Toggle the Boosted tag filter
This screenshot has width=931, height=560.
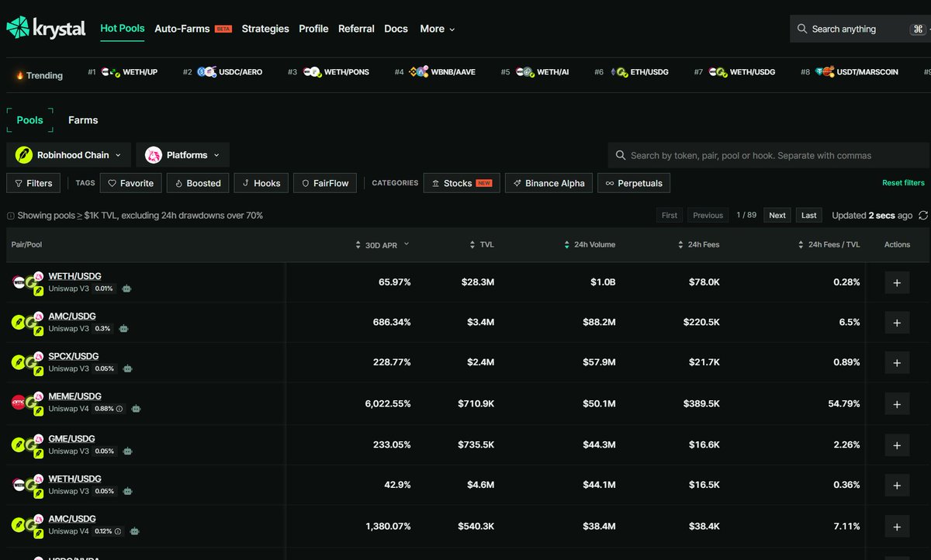pos(198,183)
